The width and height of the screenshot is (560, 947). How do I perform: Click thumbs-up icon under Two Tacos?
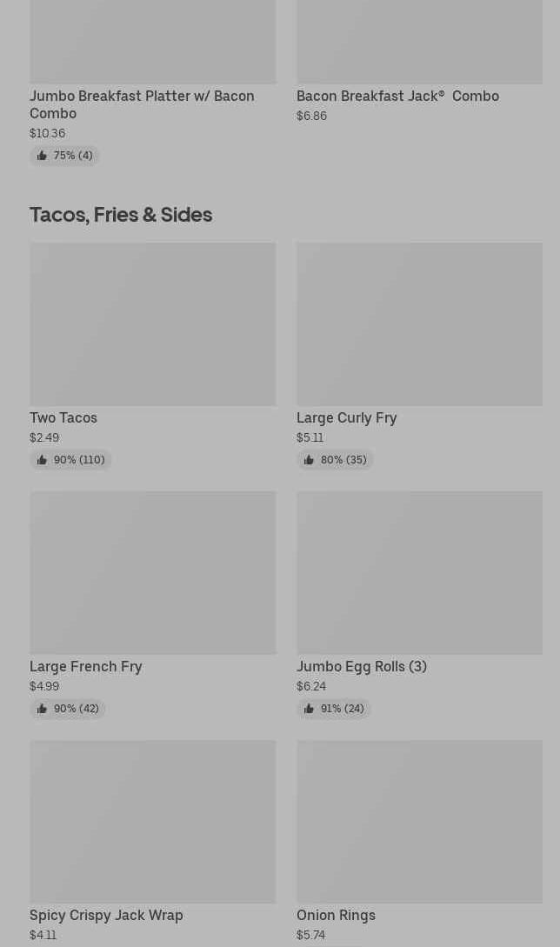click(42, 460)
